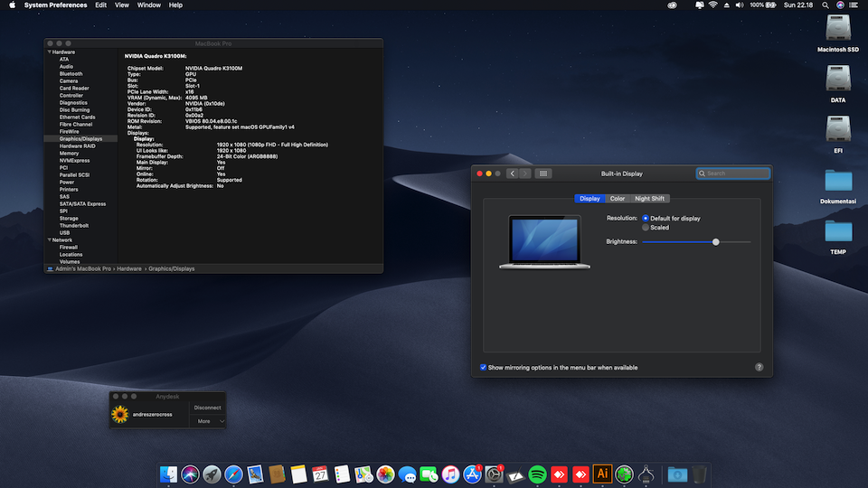The image size is (868, 488).
Task: Open Messages chat bubble in Dock
Action: [x=407, y=474]
